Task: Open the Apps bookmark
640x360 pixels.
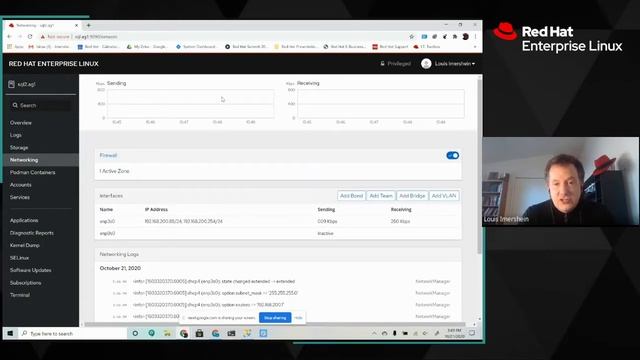Action: tap(16, 47)
